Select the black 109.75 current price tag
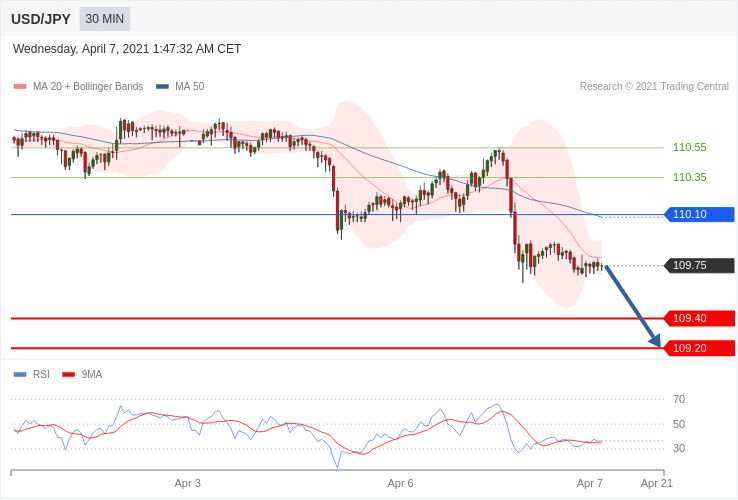Image resolution: width=738 pixels, height=500 pixels. (x=699, y=266)
